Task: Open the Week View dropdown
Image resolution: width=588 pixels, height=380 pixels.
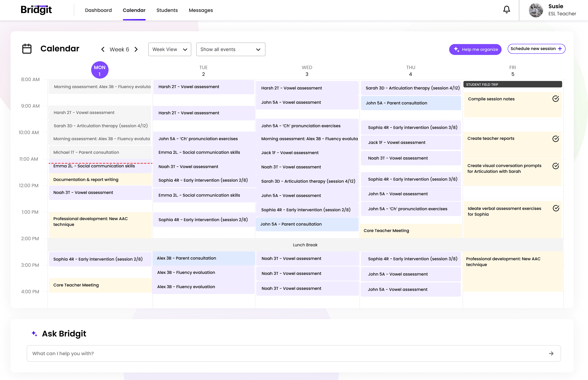Action: [170, 49]
